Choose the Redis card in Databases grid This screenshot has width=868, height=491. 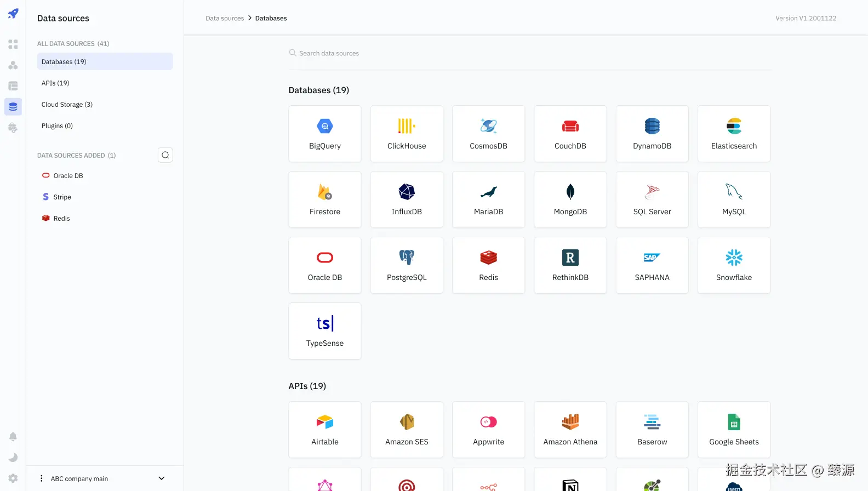coord(489,265)
